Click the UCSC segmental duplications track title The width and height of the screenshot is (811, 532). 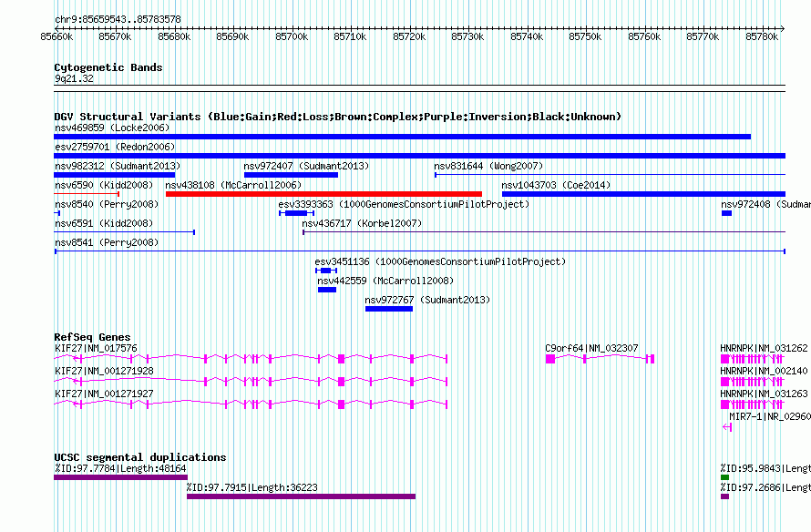pyautogui.click(x=140, y=457)
